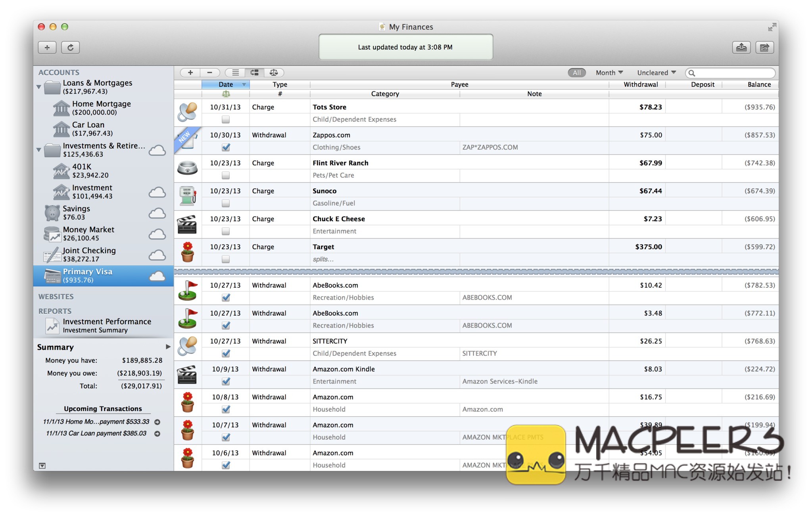Collapse the Loans & Mortgages folder
812x517 pixels.
pyautogui.click(x=39, y=87)
